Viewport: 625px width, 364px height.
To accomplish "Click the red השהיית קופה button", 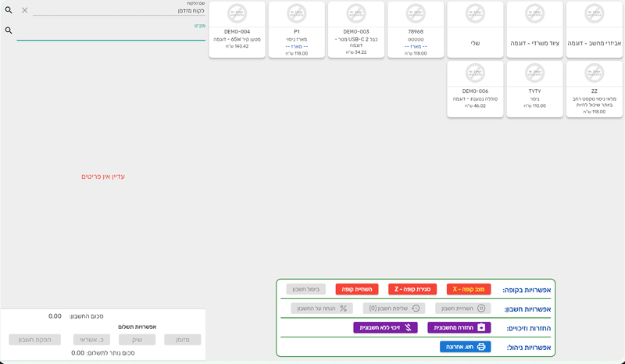I will pos(357,289).
